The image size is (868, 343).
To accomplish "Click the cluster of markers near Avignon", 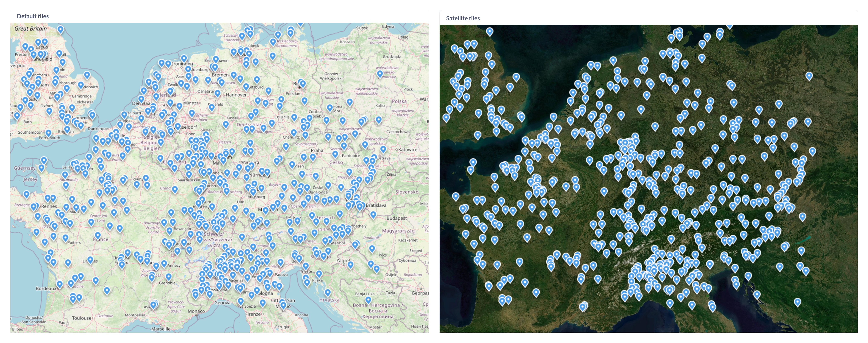I will click(x=154, y=305).
